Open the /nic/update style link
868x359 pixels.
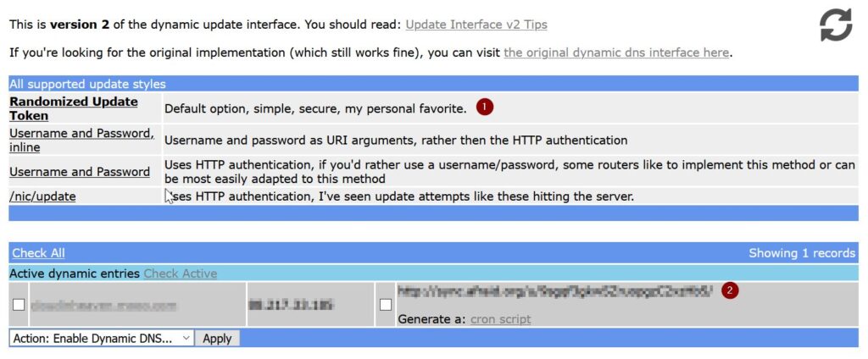(x=42, y=196)
